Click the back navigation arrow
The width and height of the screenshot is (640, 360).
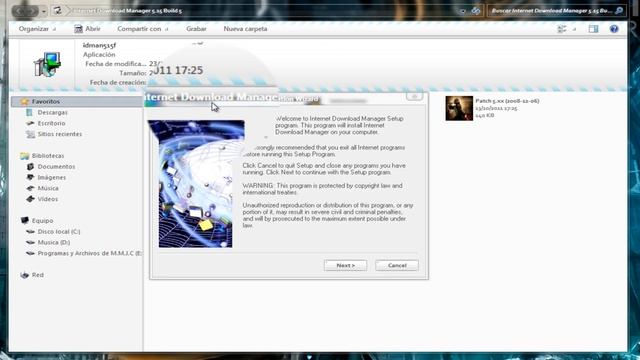tap(19, 11)
